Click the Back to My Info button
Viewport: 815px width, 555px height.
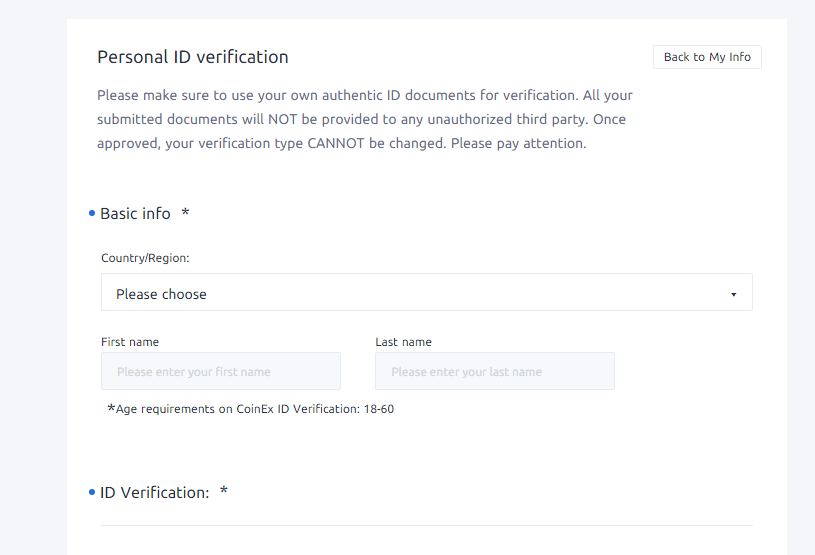tap(707, 57)
